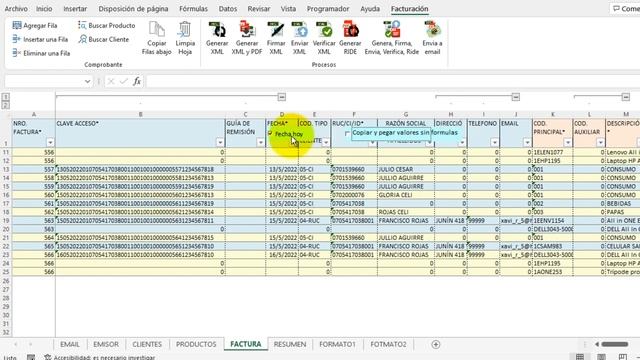Open filter dropdown for GUÍA DE REMISIÓN
This screenshot has width=640, height=360.
pos(260,142)
